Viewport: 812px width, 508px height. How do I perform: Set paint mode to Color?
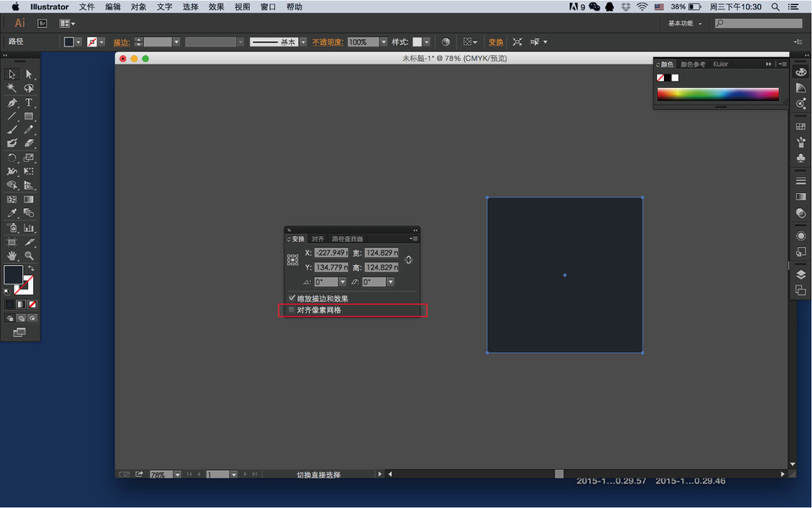tap(10, 305)
